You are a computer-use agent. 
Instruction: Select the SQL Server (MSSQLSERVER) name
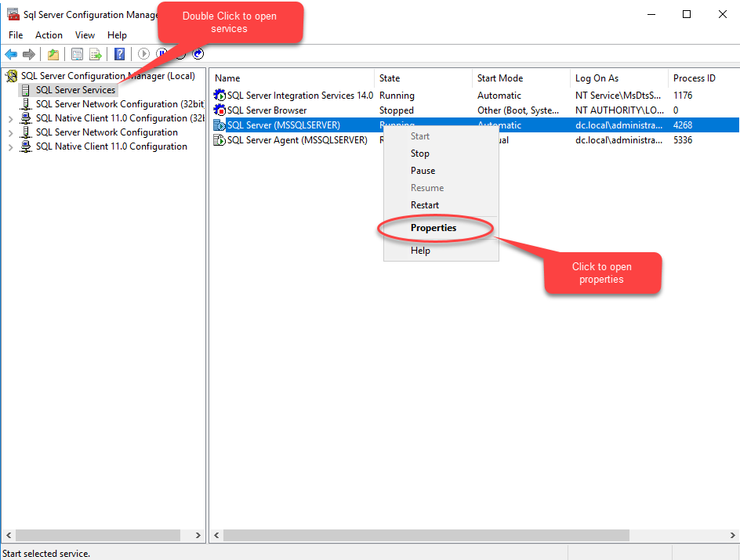coord(284,125)
